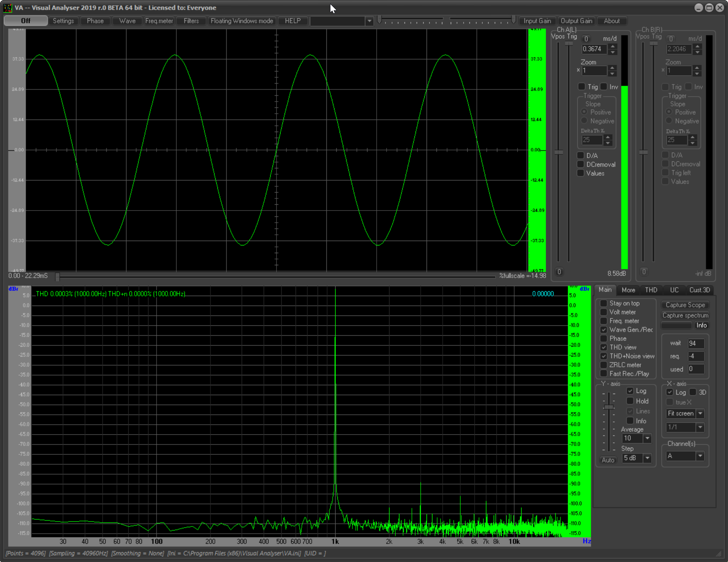Open the HELP button
728x562 pixels.
point(293,21)
